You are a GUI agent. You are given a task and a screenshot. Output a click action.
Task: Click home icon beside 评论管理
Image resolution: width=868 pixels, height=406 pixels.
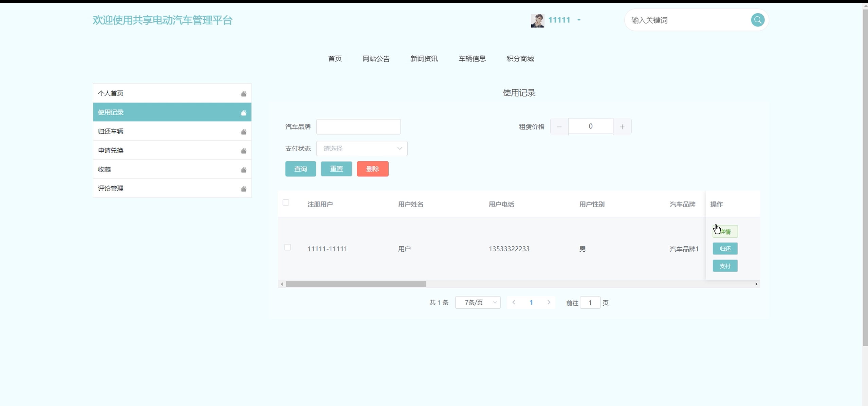pyautogui.click(x=243, y=189)
